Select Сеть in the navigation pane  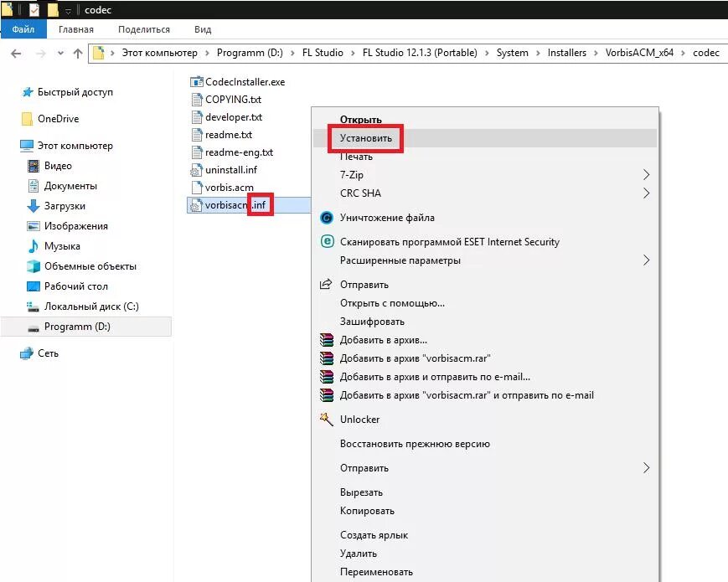tap(40, 353)
